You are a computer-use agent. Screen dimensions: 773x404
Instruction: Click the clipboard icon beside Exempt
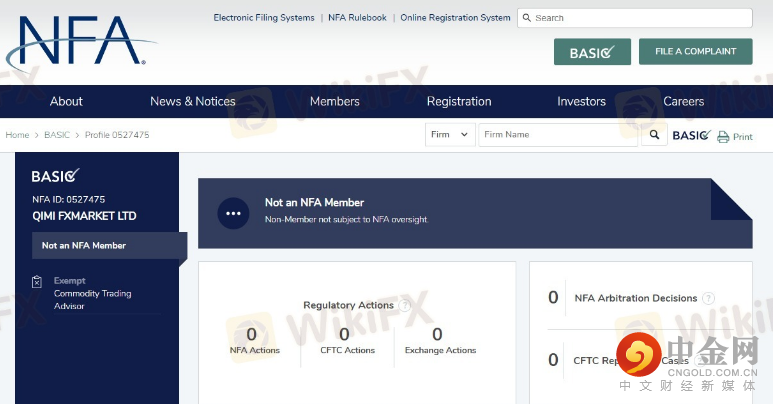tap(37, 282)
